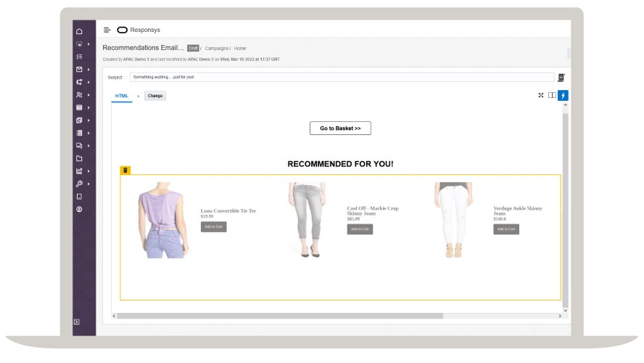Open the Programs workflow icon in the sidebar
The width and height of the screenshot is (644, 363).
(79, 82)
